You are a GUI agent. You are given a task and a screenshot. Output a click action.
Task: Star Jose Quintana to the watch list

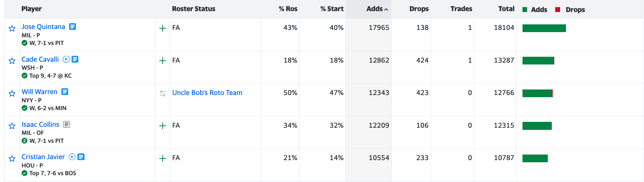[12, 29]
